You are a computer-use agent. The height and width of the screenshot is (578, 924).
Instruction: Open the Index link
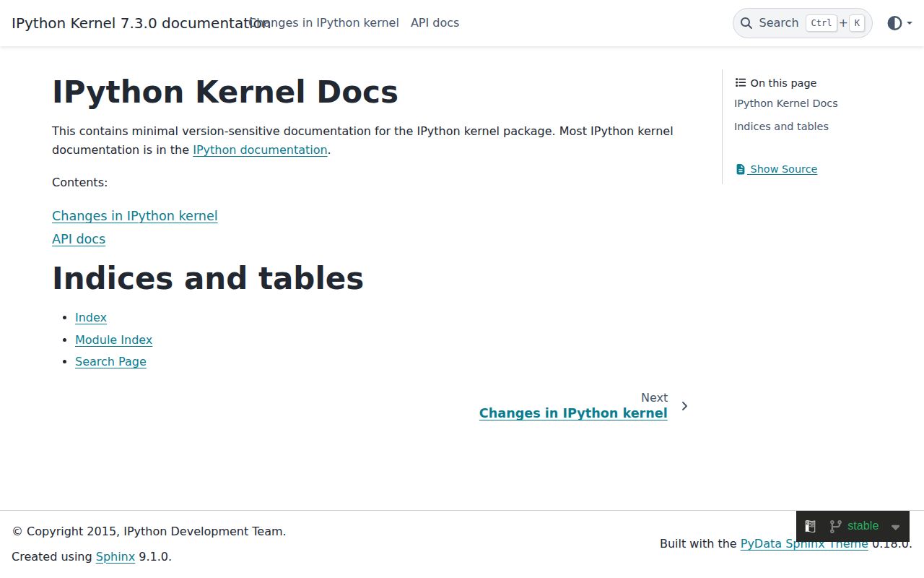[91, 317]
